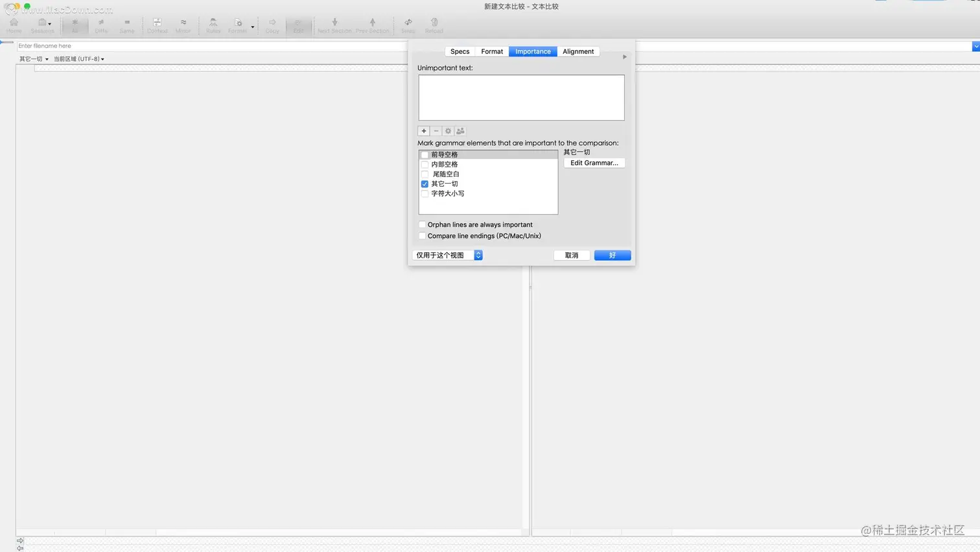This screenshot has height=552, width=980.
Task: Add unimportant text item with plus
Action: tap(424, 131)
